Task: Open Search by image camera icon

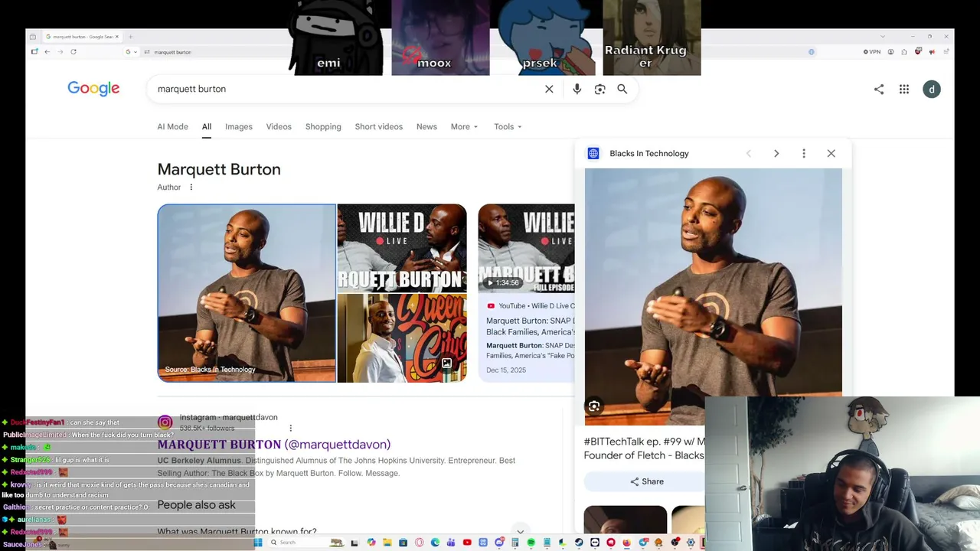Action: coord(600,89)
